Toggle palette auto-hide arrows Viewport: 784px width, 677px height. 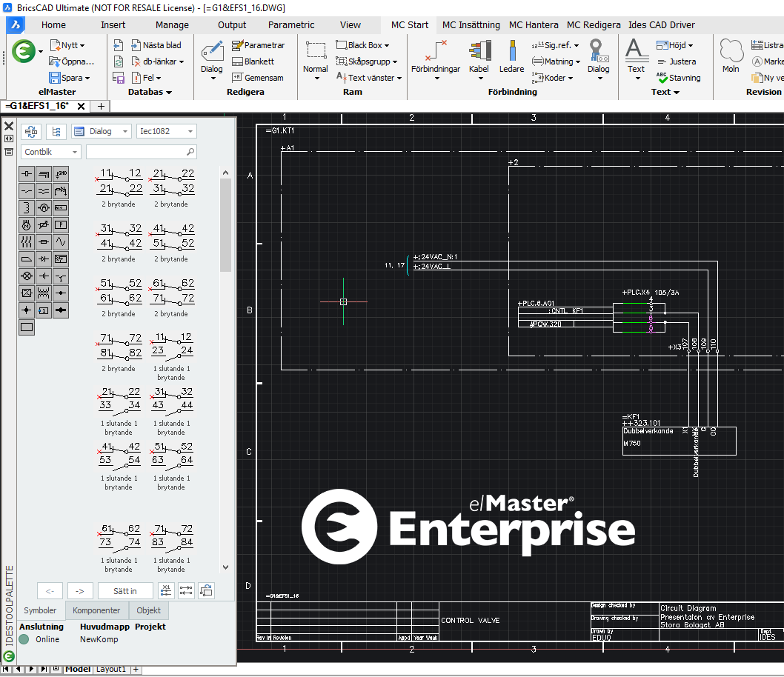(x=9, y=139)
